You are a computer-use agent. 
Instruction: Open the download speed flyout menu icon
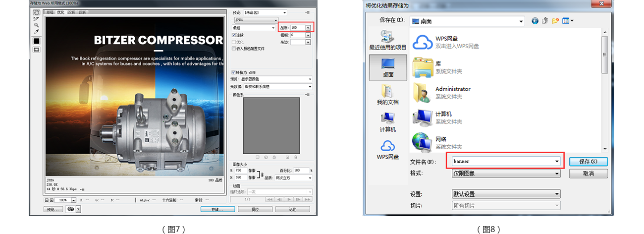point(83,189)
